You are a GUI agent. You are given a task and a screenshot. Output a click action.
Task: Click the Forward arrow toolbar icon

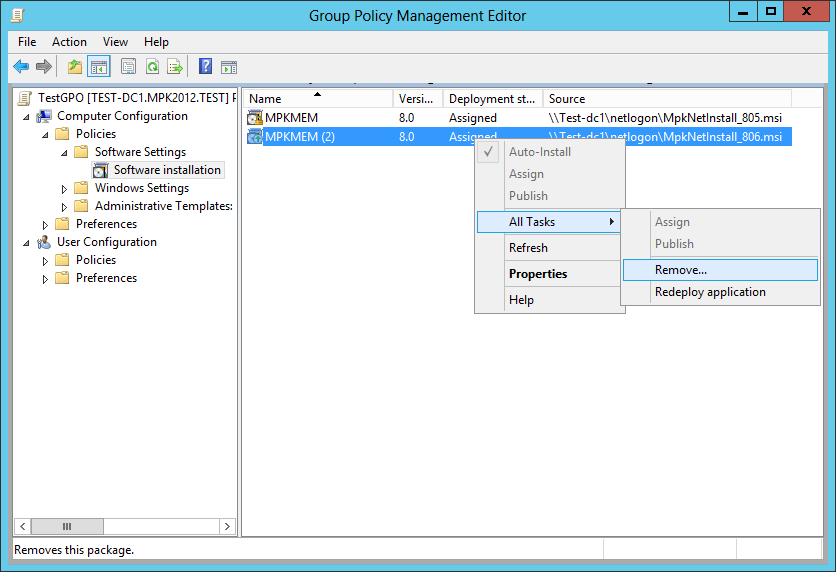pos(44,67)
